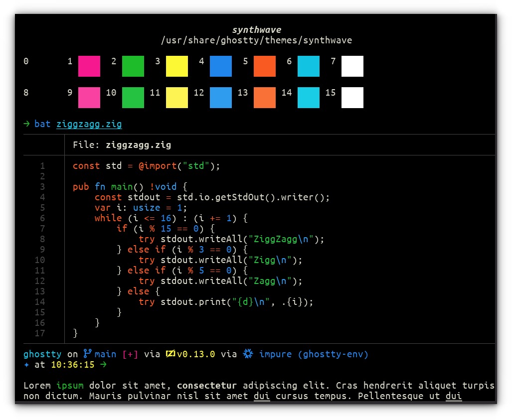Click 'main' function name on line 3
The image size is (512, 420).
[122, 187]
